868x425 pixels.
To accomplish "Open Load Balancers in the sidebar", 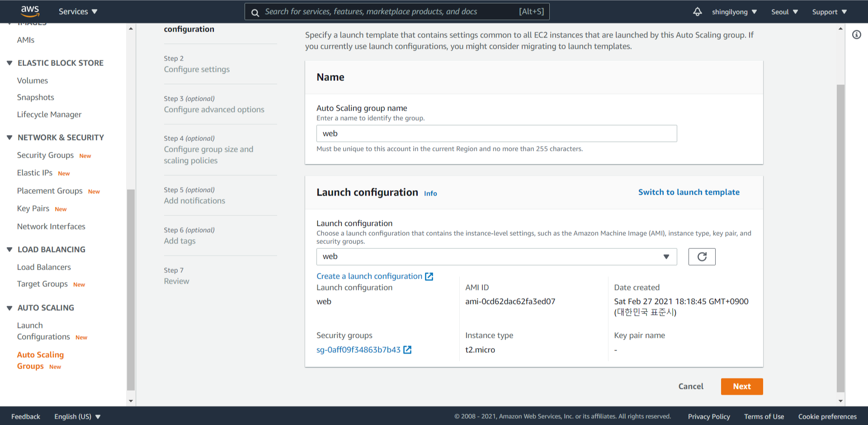I will (44, 267).
